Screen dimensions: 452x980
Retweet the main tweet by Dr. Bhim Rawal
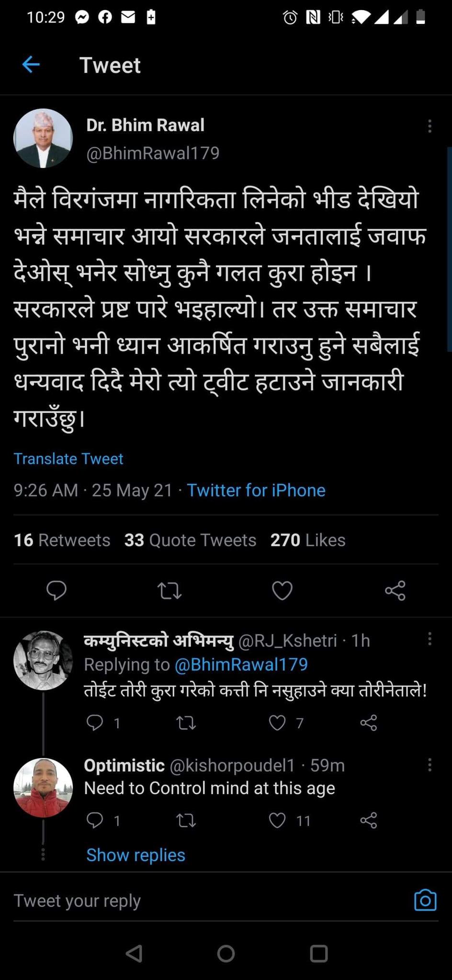(169, 591)
